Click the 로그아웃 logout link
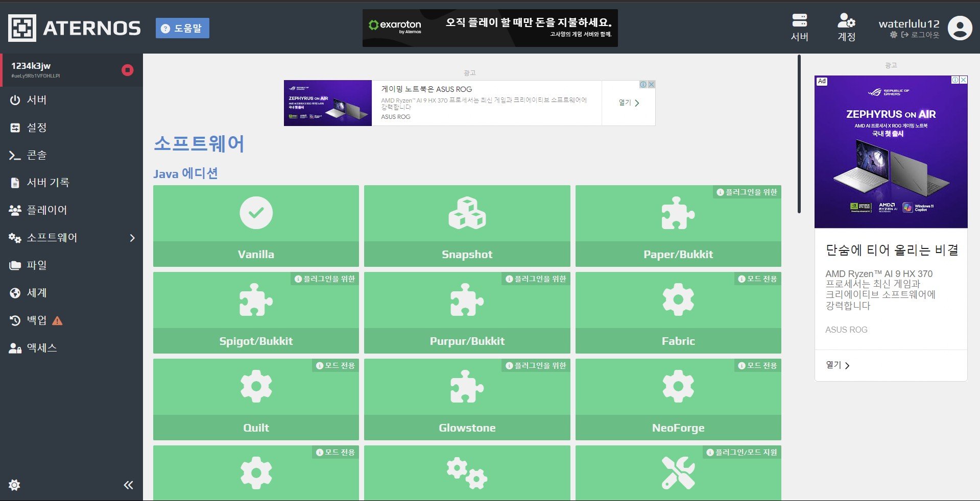 [920, 35]
